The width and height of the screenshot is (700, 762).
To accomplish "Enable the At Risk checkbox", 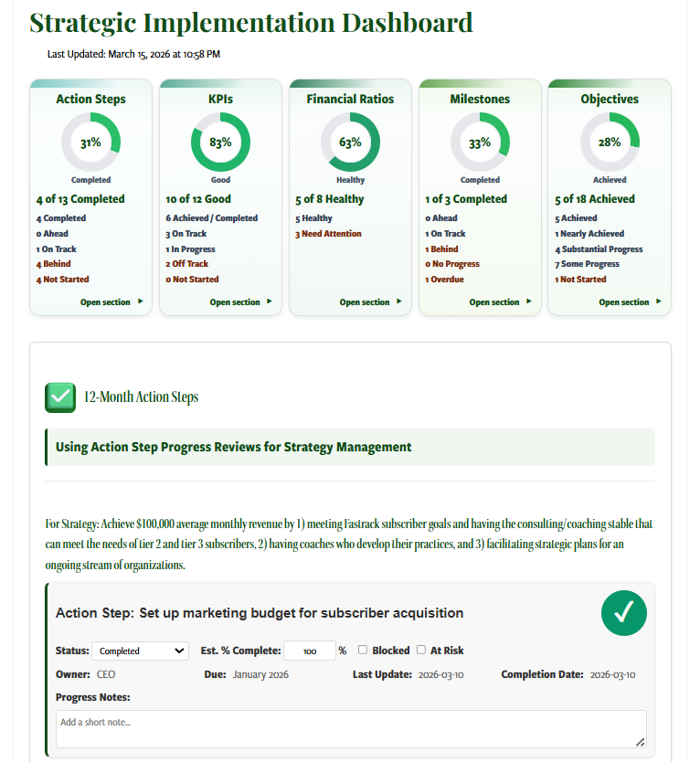I will (421, 650).
